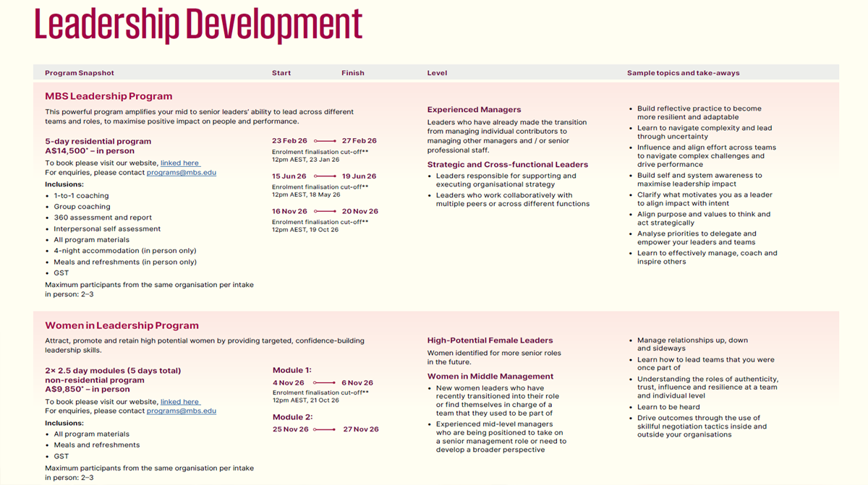Screen dimensions: 868x485
Task: Click the Module 1 finish date '6 Nov 26'
Action: (357, 383)
